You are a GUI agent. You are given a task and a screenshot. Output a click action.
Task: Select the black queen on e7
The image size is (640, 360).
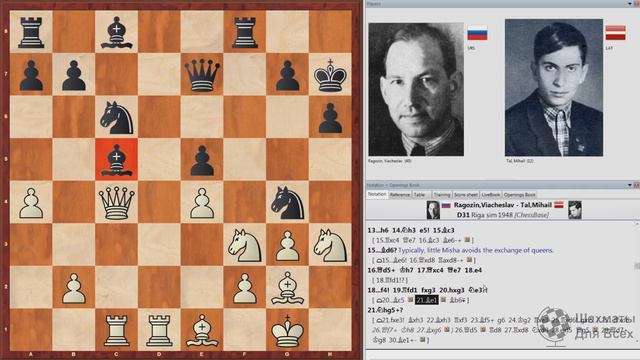click(x=202, y=75)
